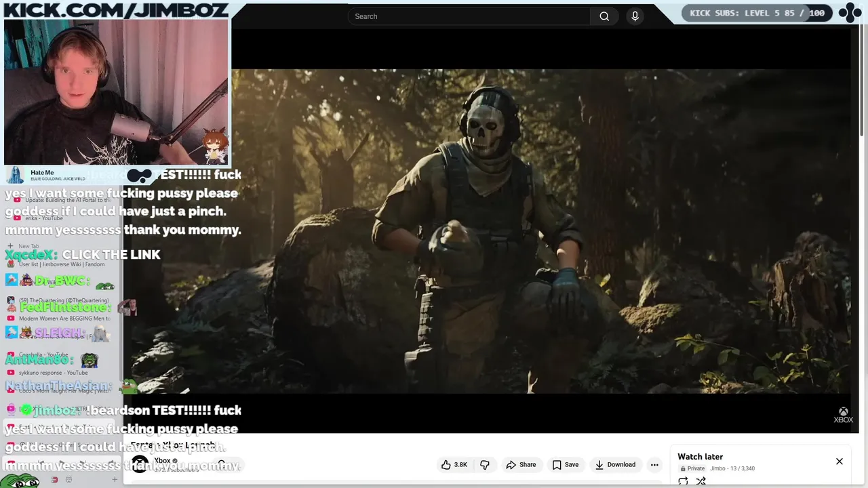This screenshot has width=868, height=488.
Task: Click the 'Hate Me' now-playing album art
Action: point(15,175)
